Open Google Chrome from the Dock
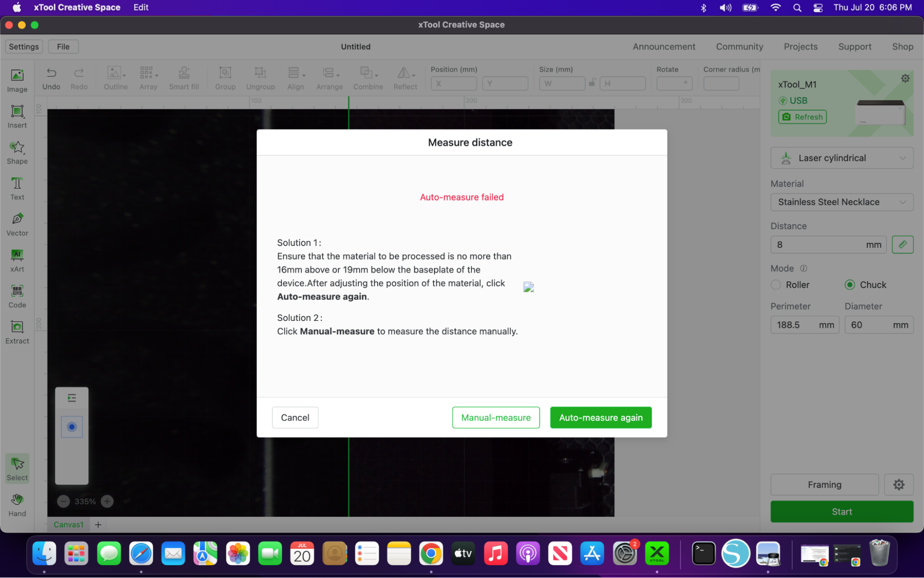 tap(431, 553)
